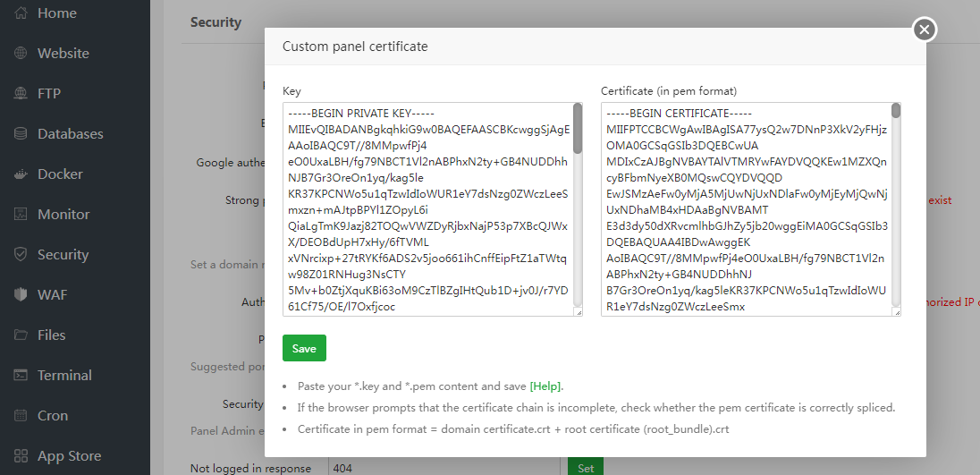Viewport: 980px width, 475px height.
Task: Open the Files folder icon
Action: (21, 335)
